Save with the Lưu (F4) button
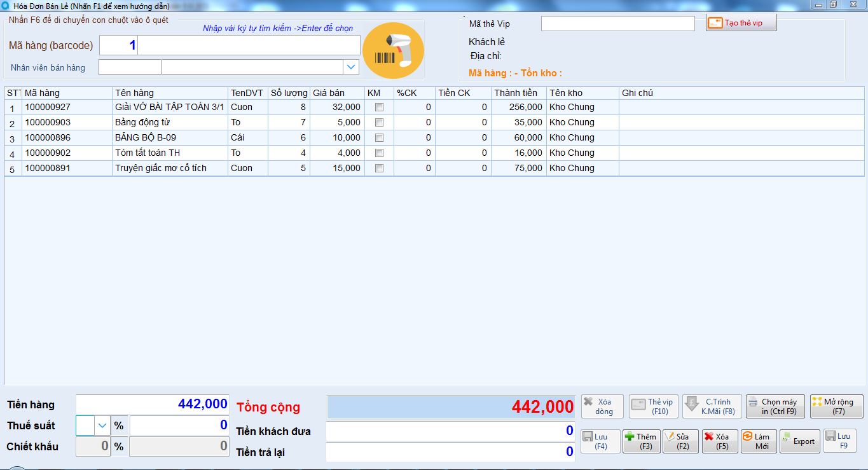868x470 pixels. click(x=600, y=441)
